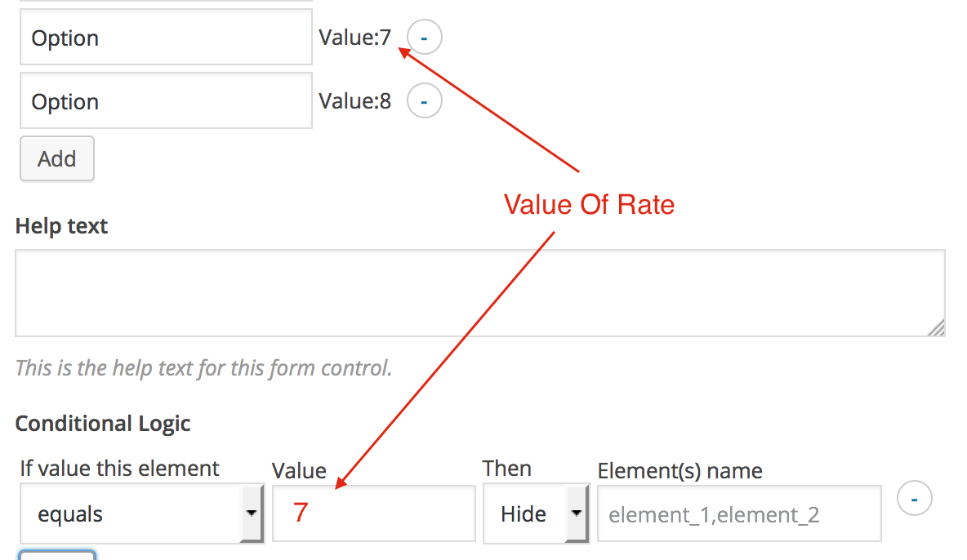Focus the Option field beside Value:8
Viewport: 967px width, 560px height.
pos(166,102)
